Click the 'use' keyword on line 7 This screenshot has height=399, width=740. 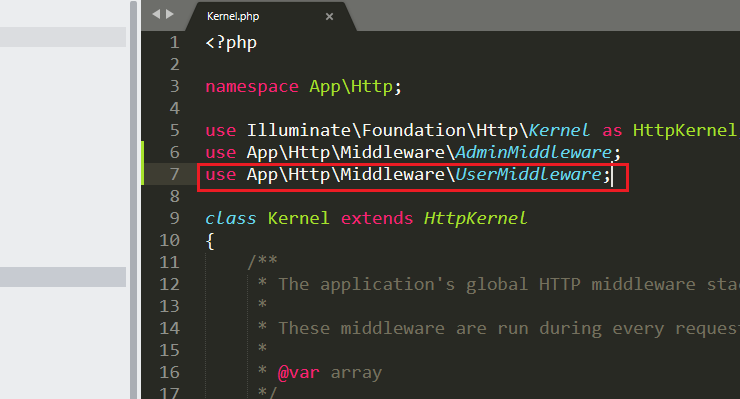point(220,175)
